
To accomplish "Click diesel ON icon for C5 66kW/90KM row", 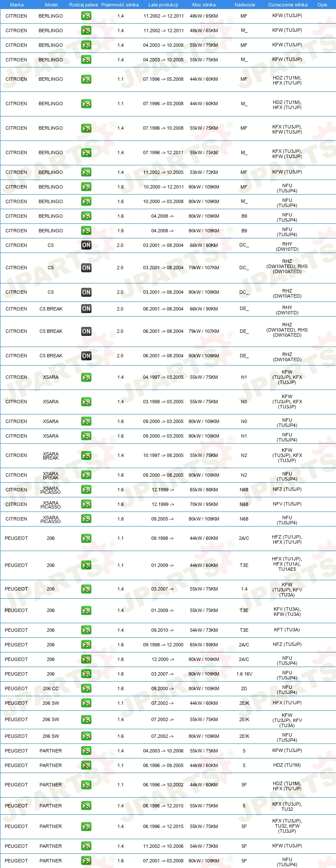I will click(x=86, y=245).
